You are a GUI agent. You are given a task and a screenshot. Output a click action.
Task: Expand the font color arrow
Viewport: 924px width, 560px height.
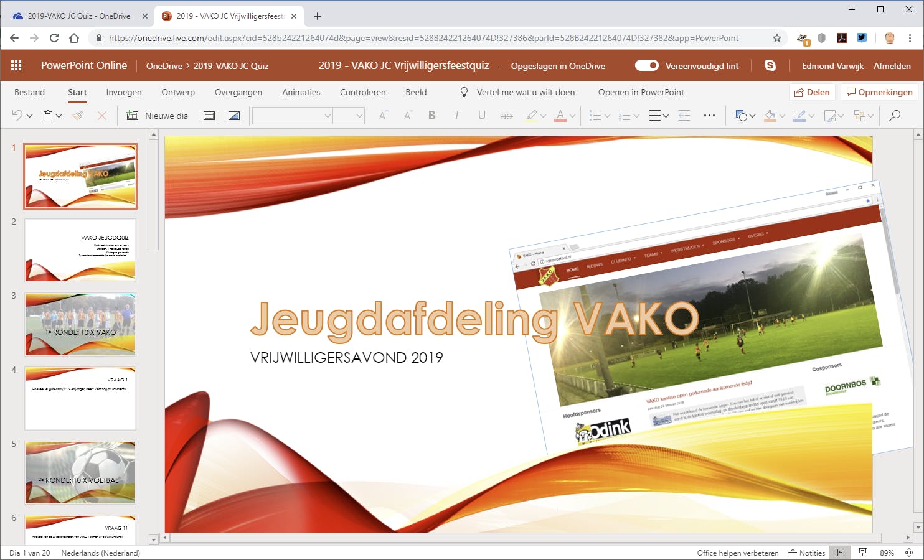tap(572, 116)
